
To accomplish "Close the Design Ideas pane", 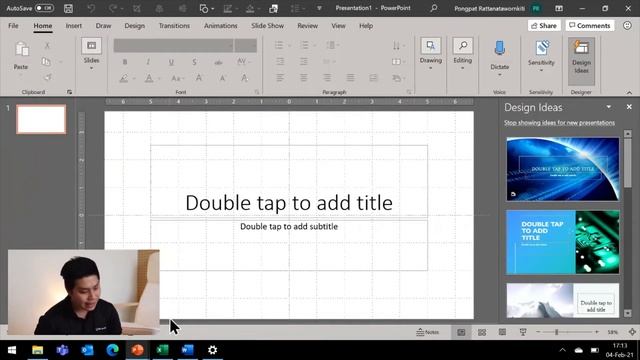I will point(629,107).
